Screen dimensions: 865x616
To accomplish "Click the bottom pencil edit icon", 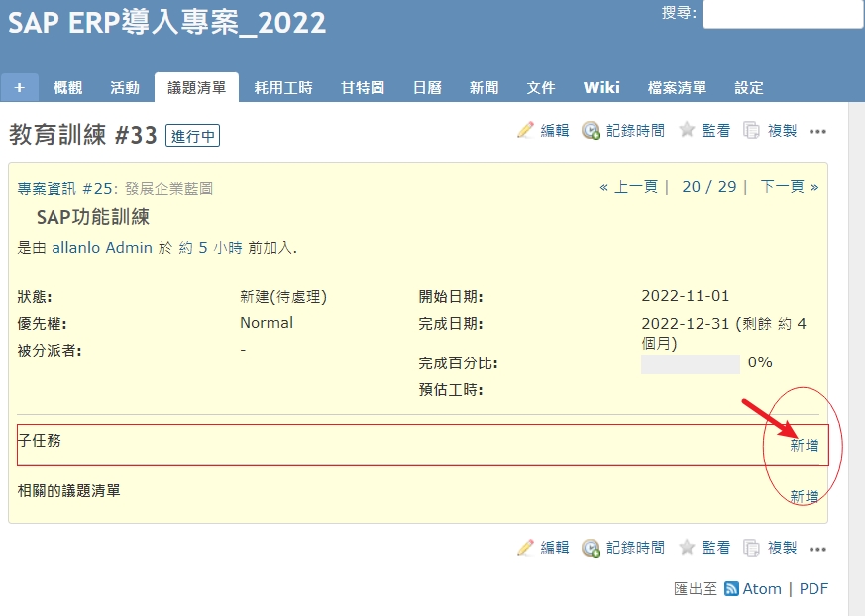I will (526, 548).
